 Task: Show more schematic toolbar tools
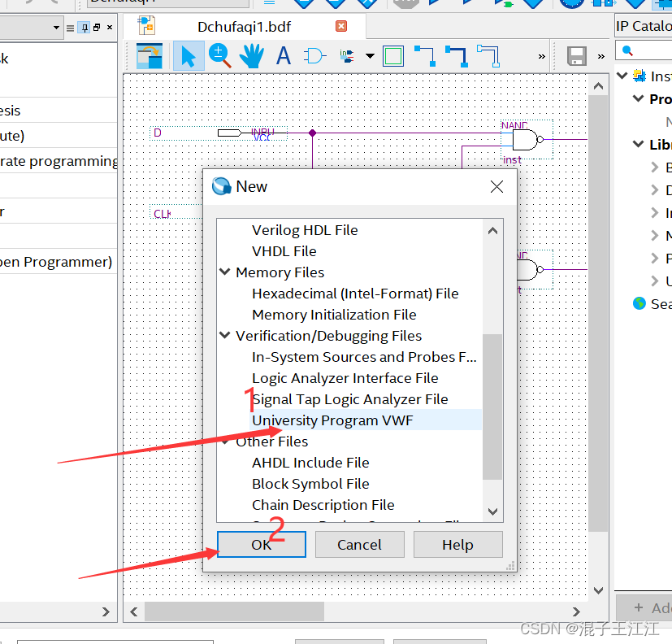tap(542, 57)
